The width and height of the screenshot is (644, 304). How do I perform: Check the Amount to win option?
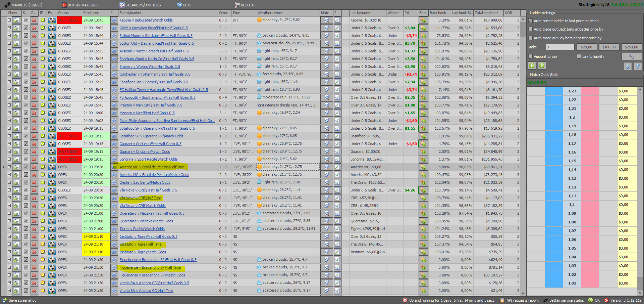click(531, 56)
